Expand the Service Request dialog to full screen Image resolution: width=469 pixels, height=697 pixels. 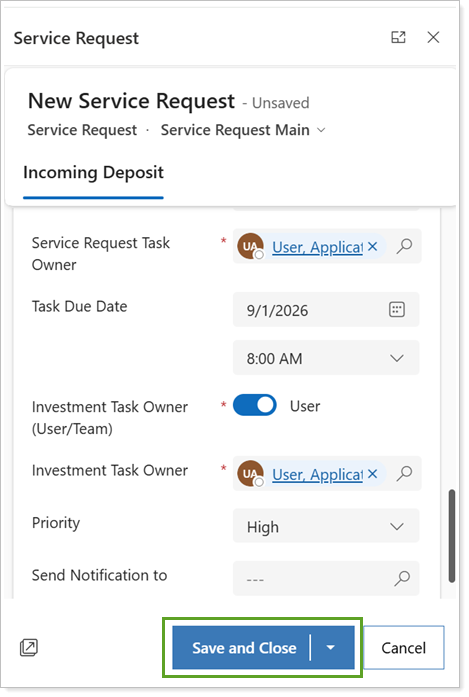click(398, 37)
